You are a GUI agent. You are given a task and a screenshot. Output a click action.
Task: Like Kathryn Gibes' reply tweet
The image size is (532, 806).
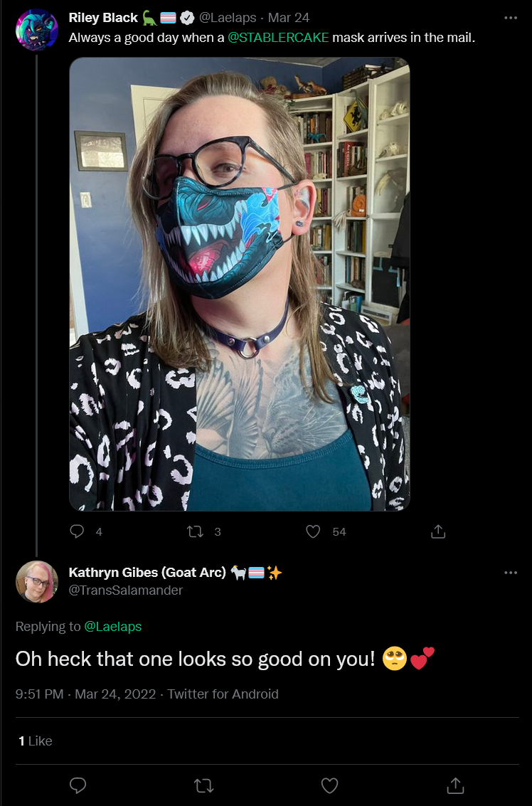point(329,785)
